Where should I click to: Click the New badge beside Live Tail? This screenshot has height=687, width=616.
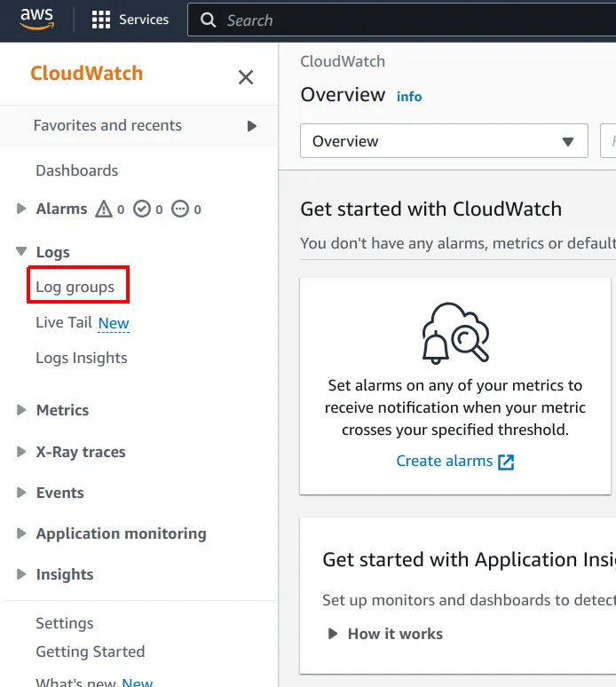click(114, 323)
